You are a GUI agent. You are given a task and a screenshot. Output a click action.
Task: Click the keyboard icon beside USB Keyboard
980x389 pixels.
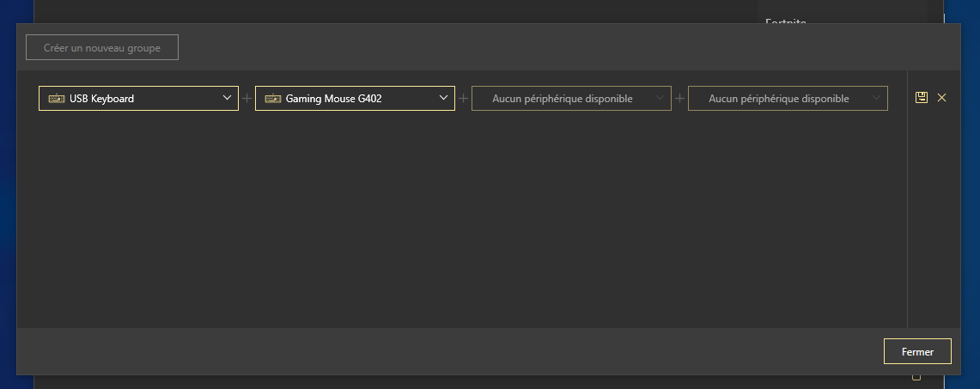[x=56, y=99]
